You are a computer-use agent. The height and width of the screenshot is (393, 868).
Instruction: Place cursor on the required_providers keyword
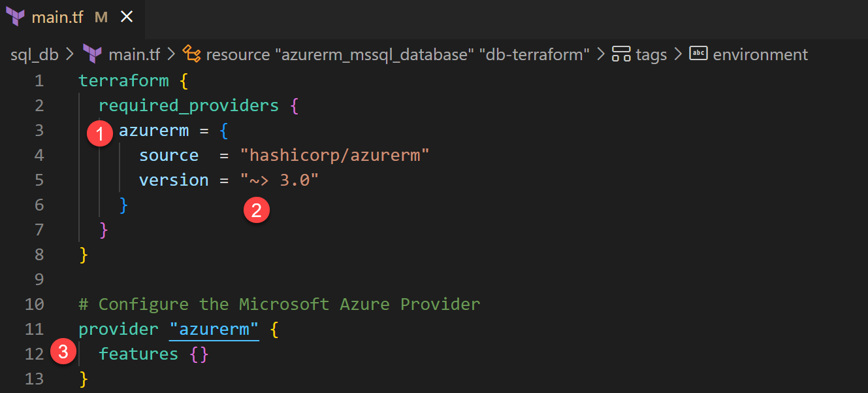pos(189,105)
